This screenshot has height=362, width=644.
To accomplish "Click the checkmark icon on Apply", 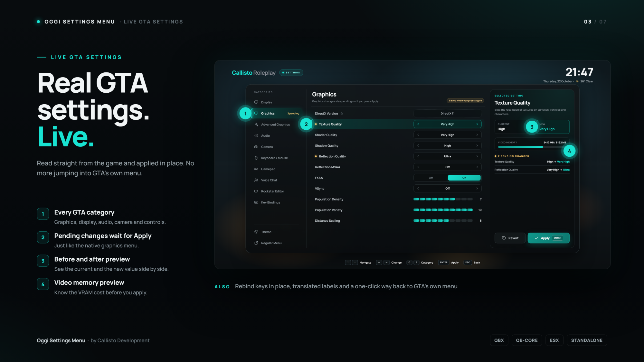I will 536,238.
